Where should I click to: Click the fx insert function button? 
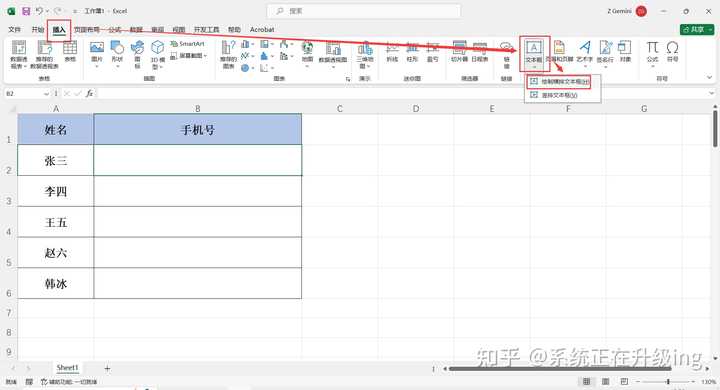coord(90,93)
